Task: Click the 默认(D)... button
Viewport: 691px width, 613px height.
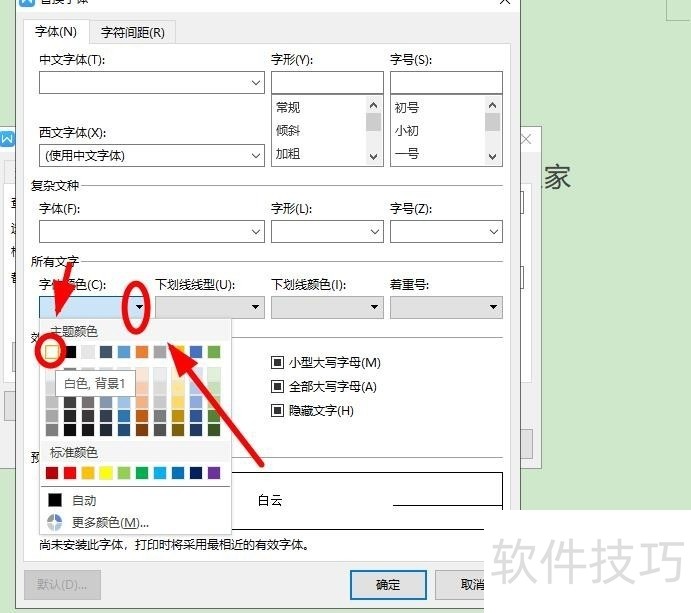Action: pos(62,585)
